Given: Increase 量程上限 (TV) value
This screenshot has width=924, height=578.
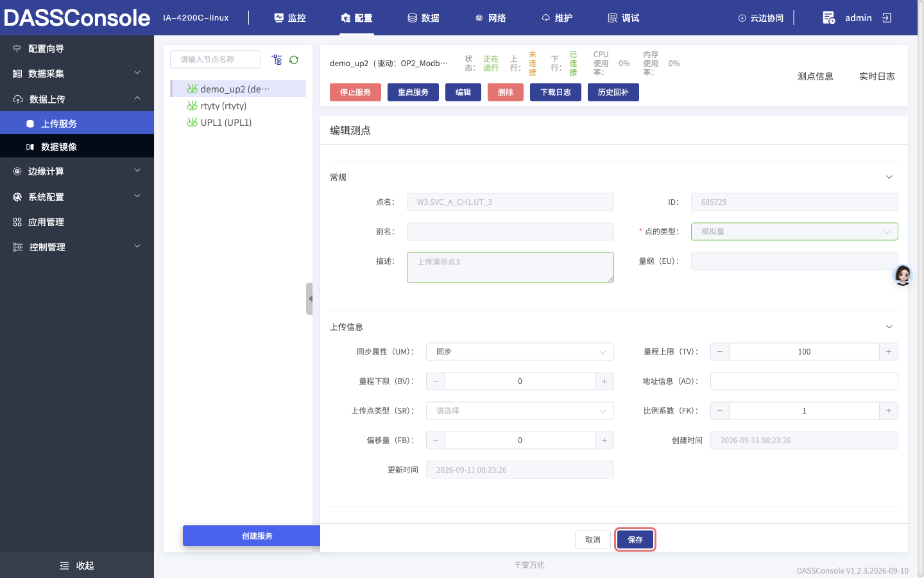Looking at the screenshot, I should click(x=889, y=352).
